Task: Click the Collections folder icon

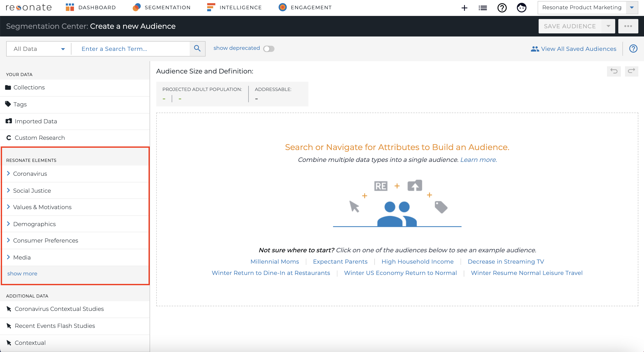Action: coord(8,88)
